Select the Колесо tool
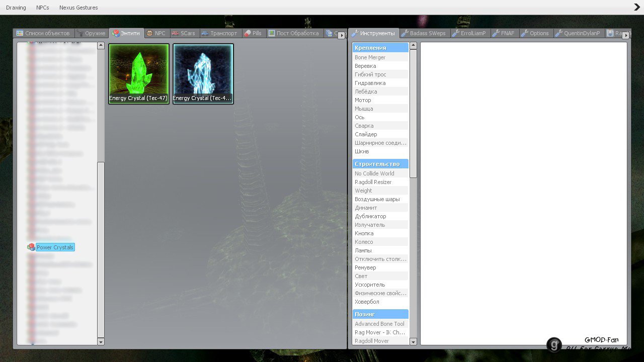Viewport: 644px width, 362px height. (381, 242)
